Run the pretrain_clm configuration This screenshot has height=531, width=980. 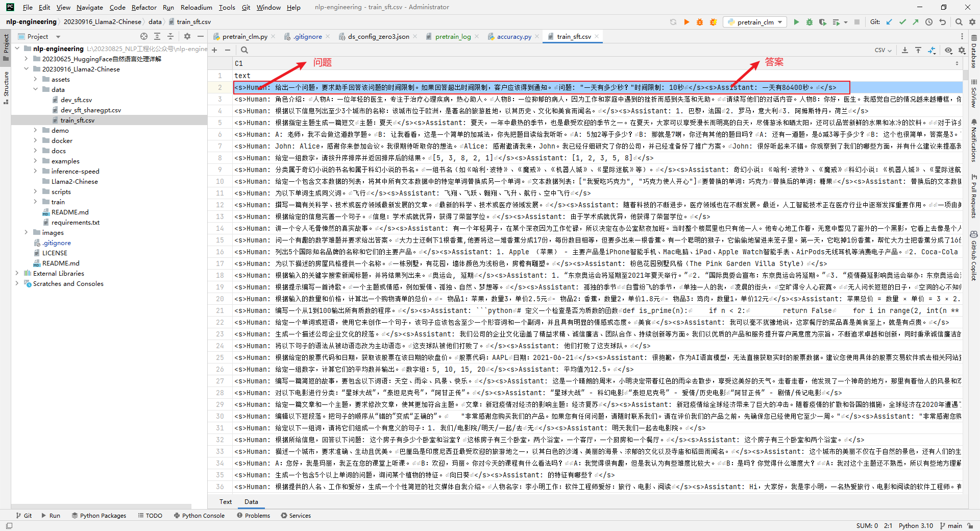click(x=796, y=22)
